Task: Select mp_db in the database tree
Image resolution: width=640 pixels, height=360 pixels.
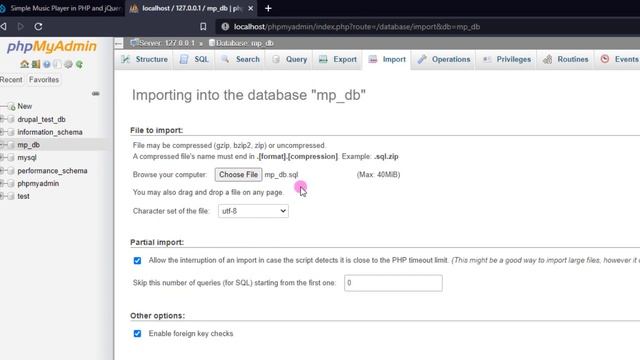Action: pos(29,144)
